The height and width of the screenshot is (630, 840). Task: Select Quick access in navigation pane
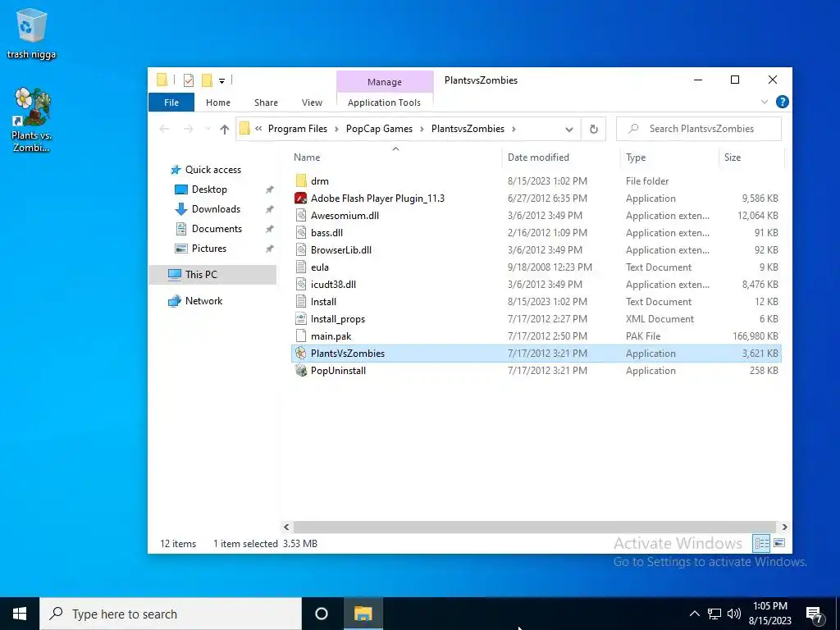(213, 170)
